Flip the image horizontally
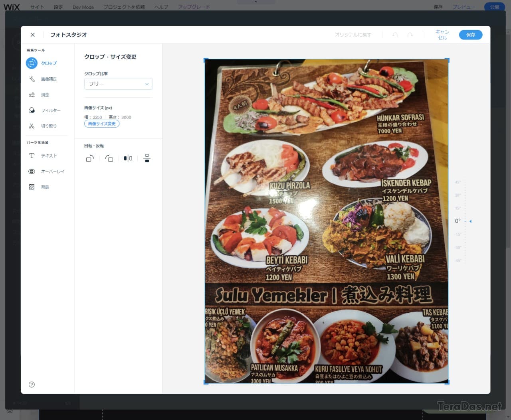 (128, 158)
